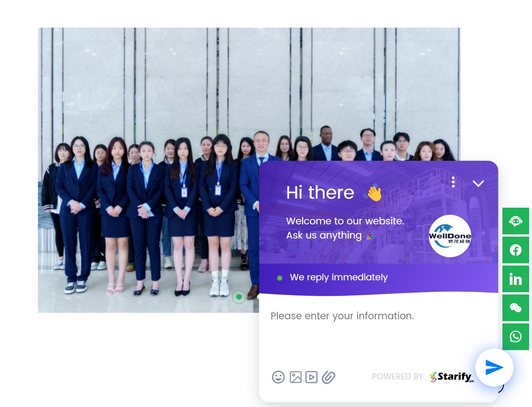Select the next carousel dot beside the active one
532x407 pixels.
(x=258, y=297)
